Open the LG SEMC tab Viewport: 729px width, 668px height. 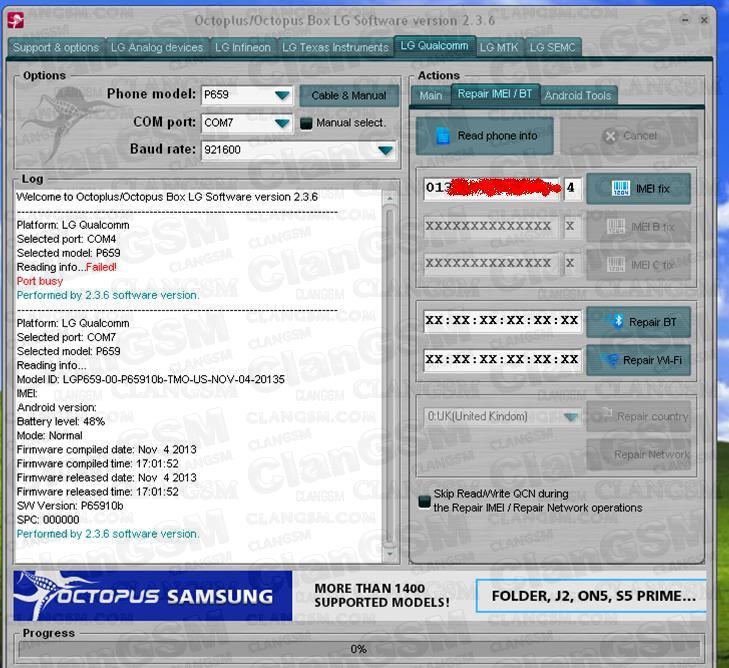552,47
